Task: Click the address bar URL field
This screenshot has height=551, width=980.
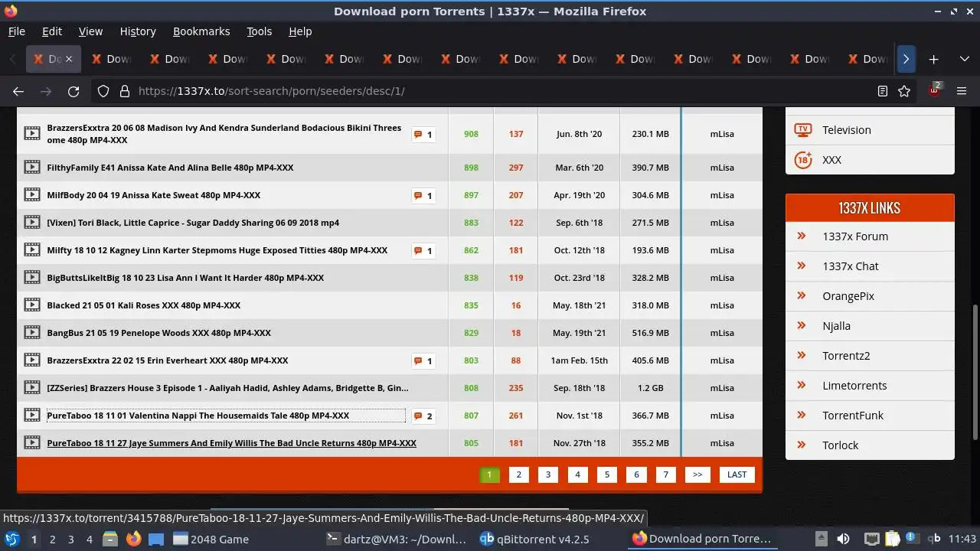Action: [x=490, y=91]
